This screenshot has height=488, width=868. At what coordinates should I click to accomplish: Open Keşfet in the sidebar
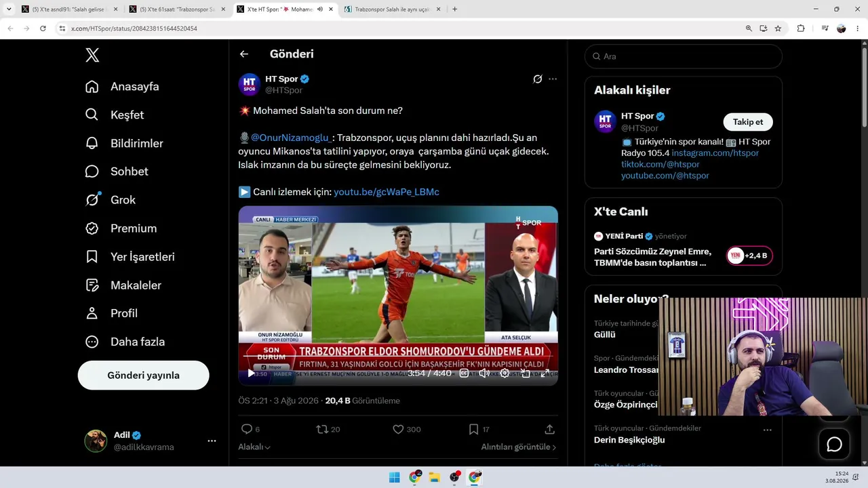pyautogui.click(x=115, y=115)
